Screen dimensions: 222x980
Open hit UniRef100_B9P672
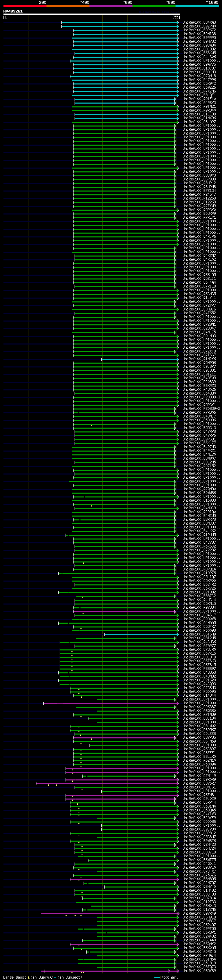pos(199,30)
